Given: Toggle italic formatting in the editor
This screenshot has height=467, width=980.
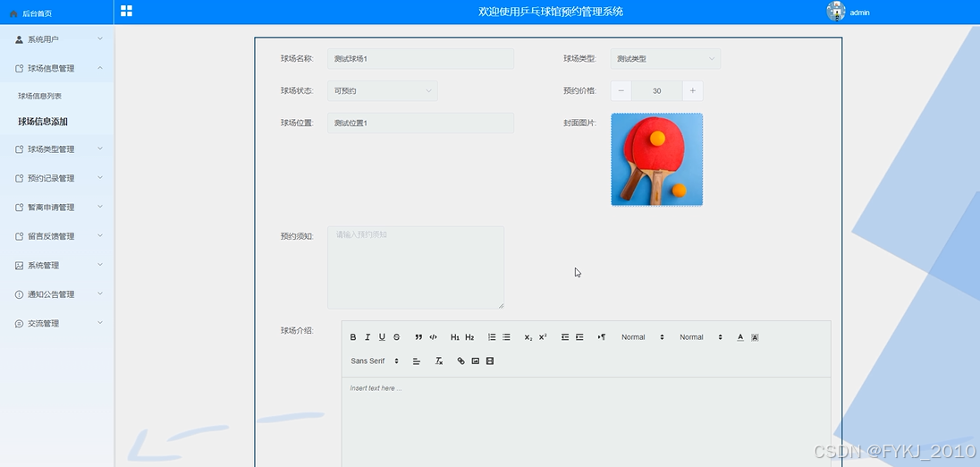Looking at the screenshot, I should click(x=367, y=337).
